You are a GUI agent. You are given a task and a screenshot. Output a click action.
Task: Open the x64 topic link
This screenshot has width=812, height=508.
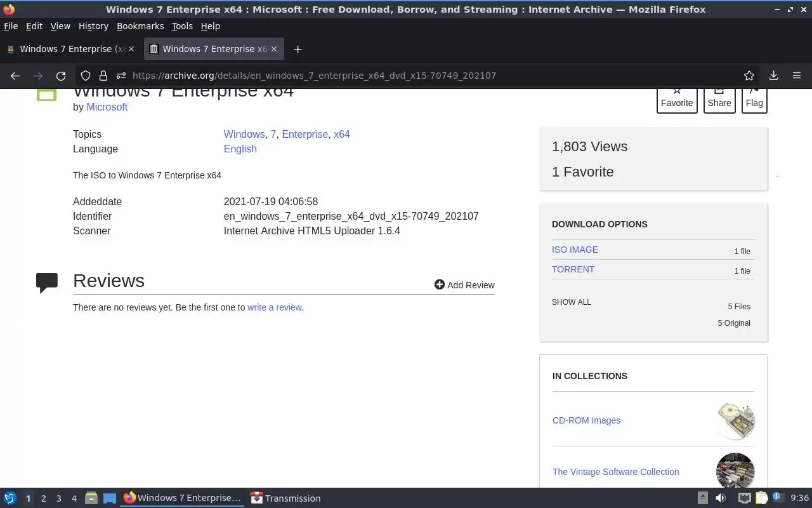pos(342,134)
